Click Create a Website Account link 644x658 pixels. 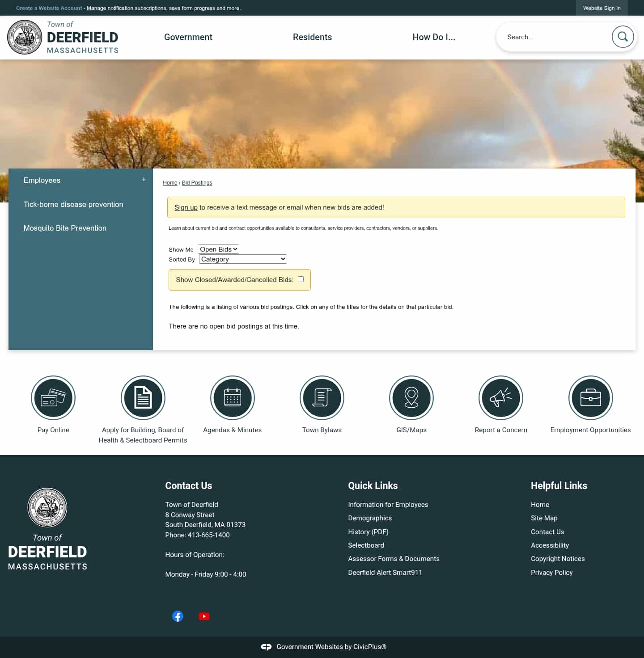coord(49,8)
